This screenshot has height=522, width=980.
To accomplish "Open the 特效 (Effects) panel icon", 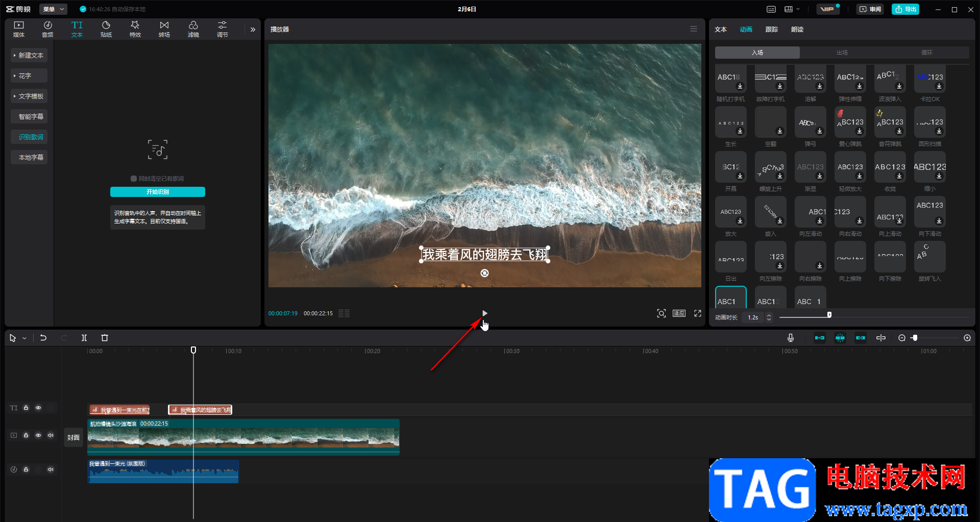I will (135, 29).
